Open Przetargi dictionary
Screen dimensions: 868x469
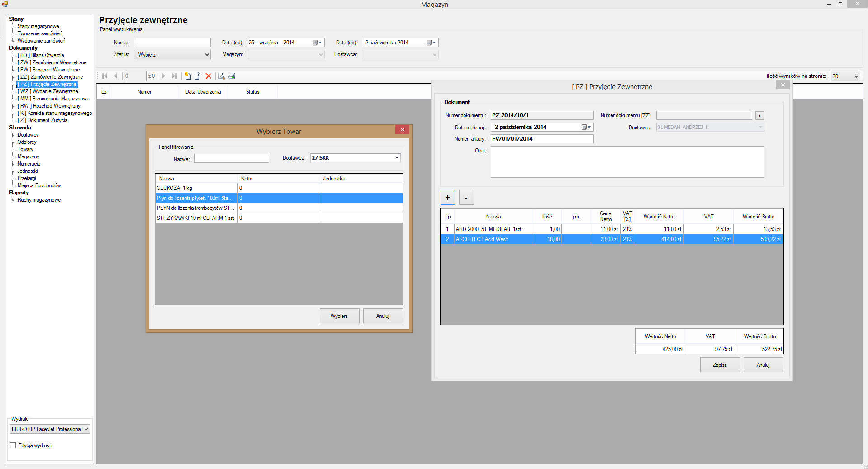[27, 178]
